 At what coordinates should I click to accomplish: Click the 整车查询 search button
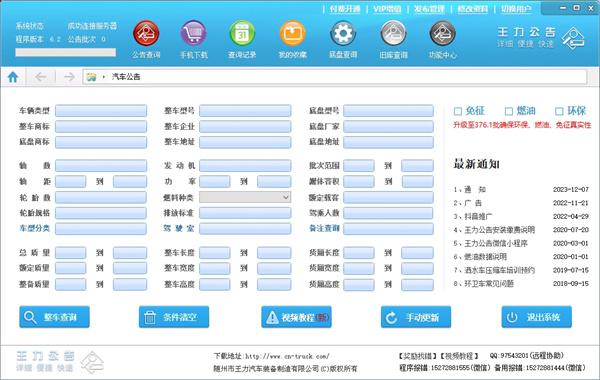(54, 317)
